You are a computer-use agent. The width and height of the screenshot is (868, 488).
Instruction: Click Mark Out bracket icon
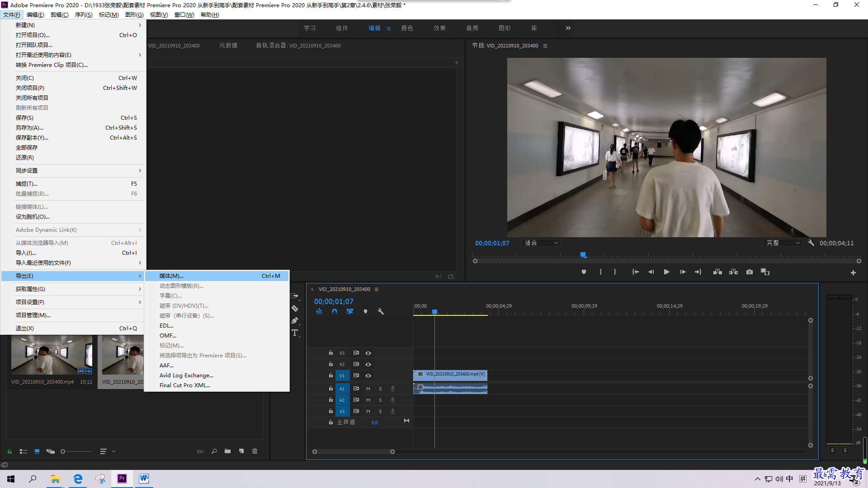[615, 272]
